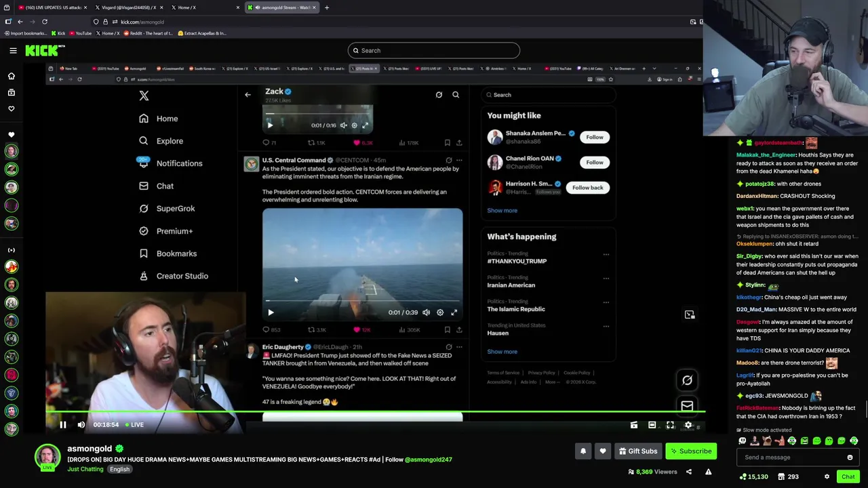Pause the live stream

coord(62,425)
